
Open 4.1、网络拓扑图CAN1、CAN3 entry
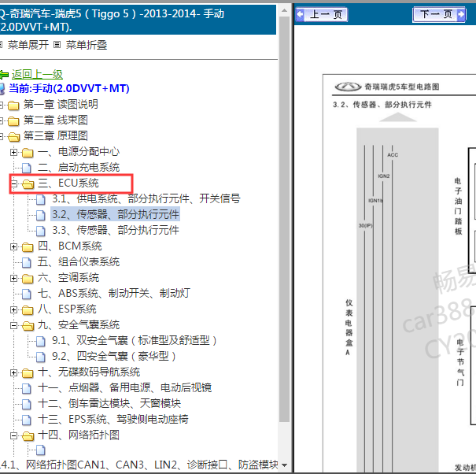[138, 465]
